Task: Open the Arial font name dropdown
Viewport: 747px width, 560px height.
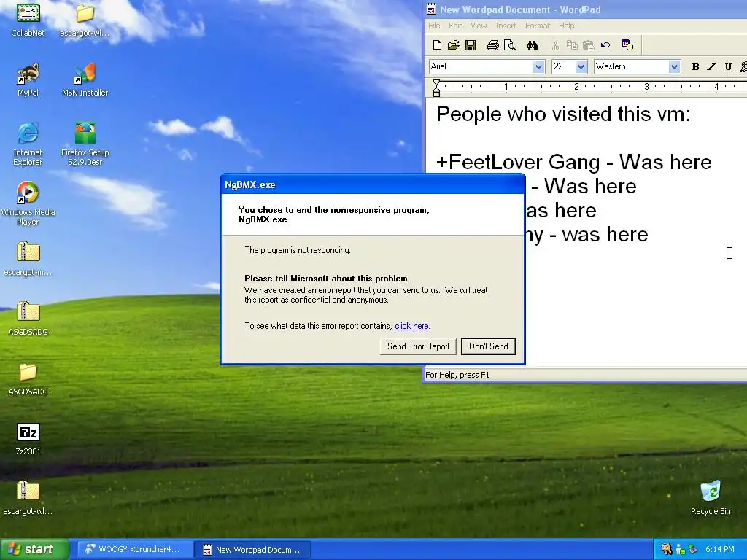Action: tap(538, 66)
